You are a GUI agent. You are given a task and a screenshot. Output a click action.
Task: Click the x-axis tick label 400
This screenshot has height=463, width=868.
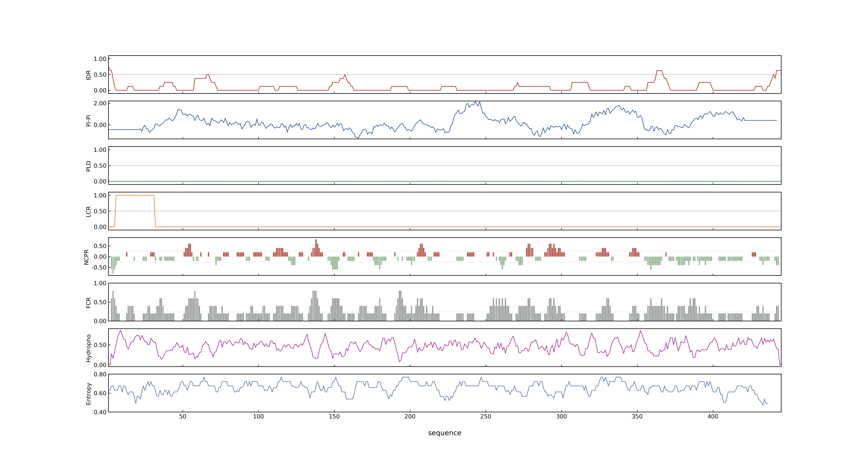click(713, 416)
